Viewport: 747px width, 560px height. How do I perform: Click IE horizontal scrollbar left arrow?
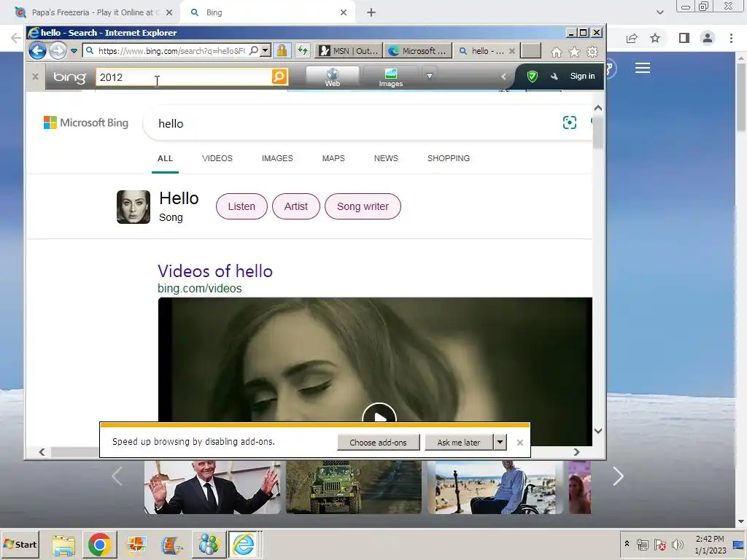[x=42, y=452]
